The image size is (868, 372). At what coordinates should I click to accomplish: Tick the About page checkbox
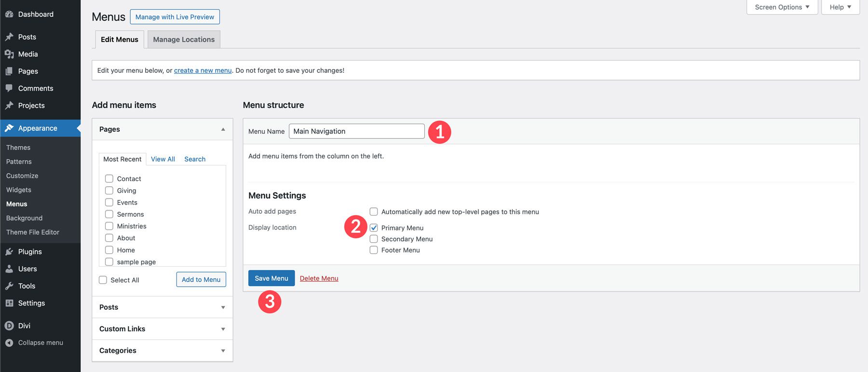109,238
